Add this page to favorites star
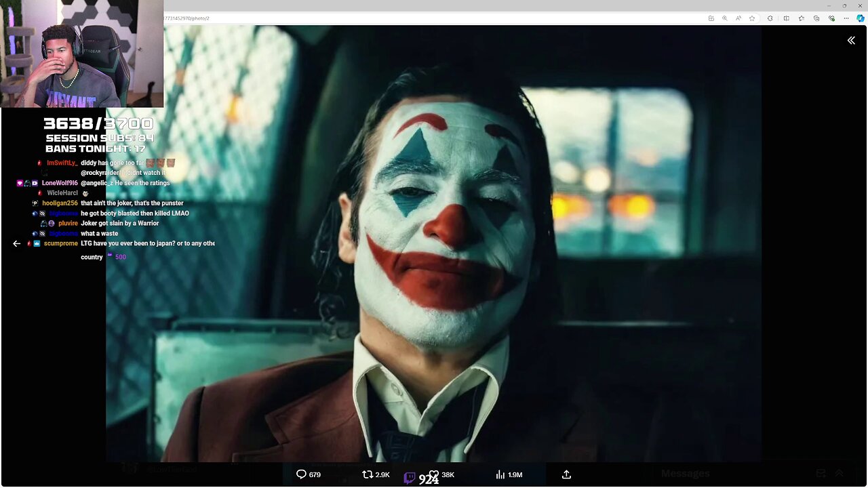 pos(752,18)
